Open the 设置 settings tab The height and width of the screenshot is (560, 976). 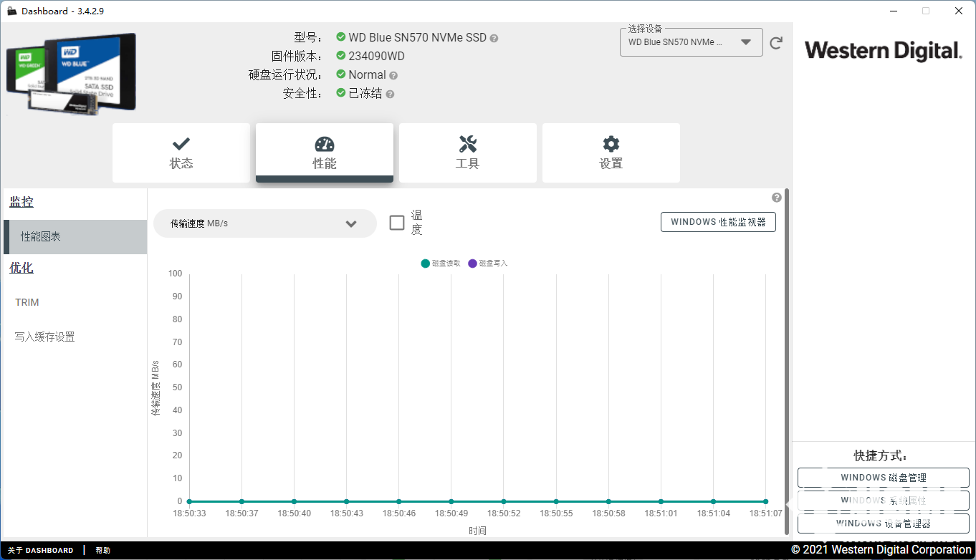pos(611,153)
